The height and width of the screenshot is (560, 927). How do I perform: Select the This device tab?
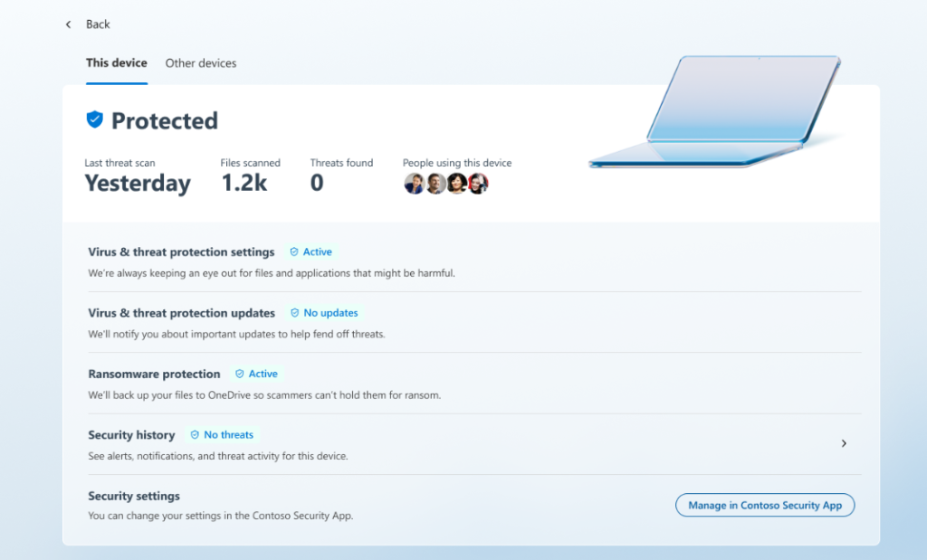(x=117, y=63)
